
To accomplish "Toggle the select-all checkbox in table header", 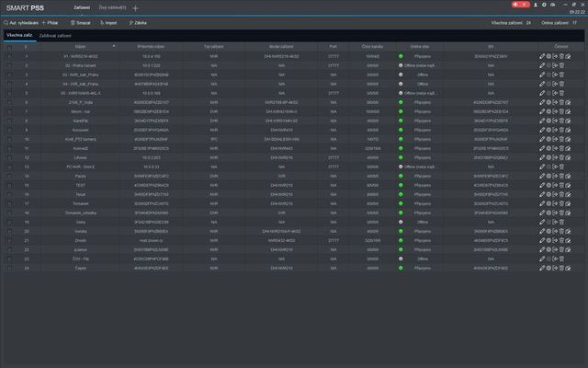I will 10,46.
